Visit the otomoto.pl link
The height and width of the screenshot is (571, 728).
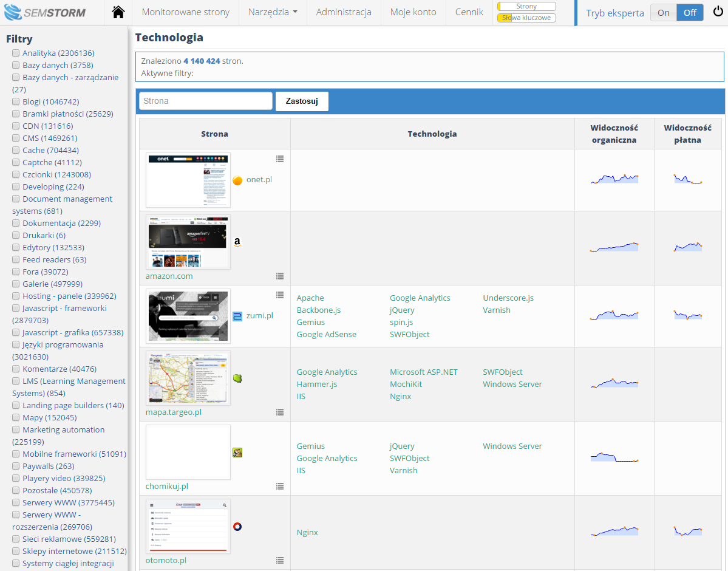pos(166,560)
